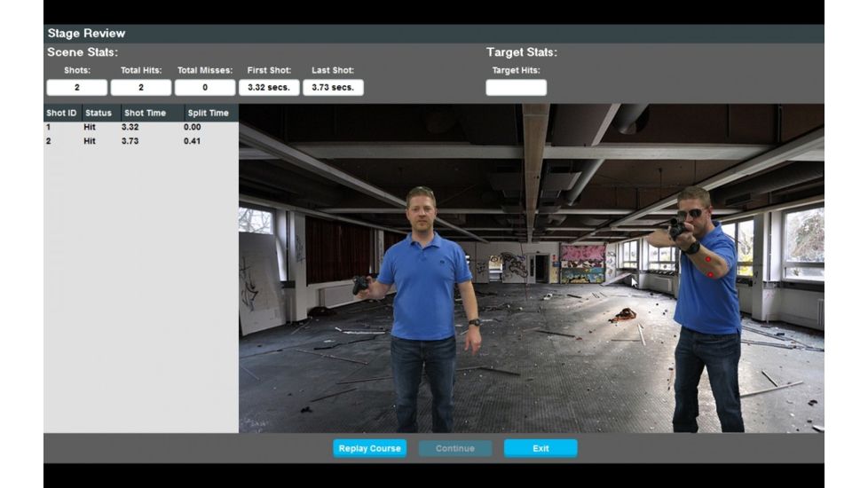
Task: Click the Hit status of shot 2
Action: coord(90,141)
